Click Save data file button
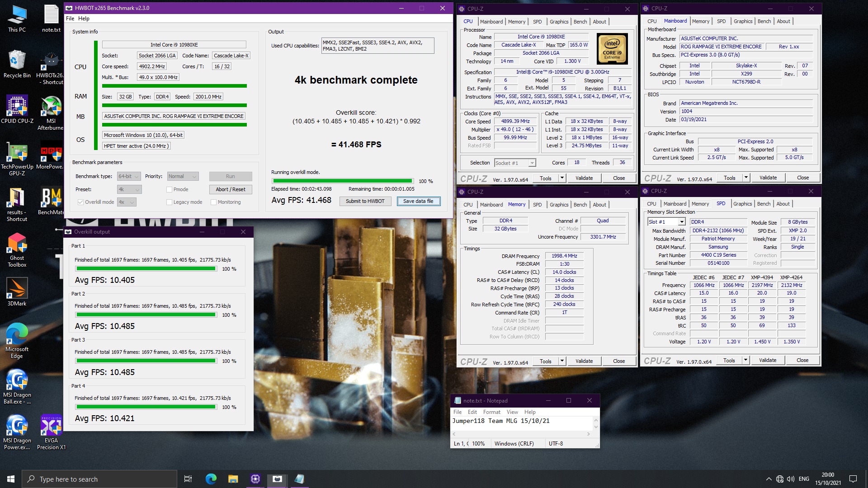Viewport: 868px width, 488px height. pyautogui.click(x=418, y=201)
